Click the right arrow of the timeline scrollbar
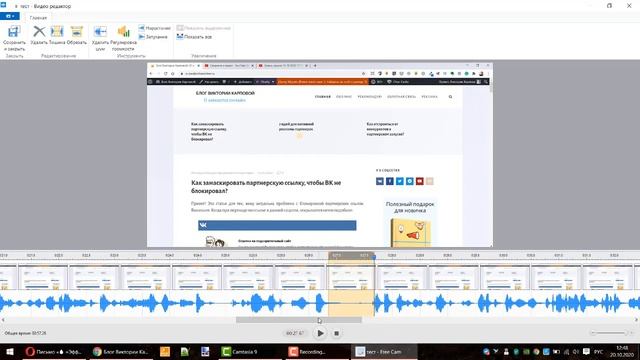The height and width of the screenshot is (360, 640). tap(637, 320)
